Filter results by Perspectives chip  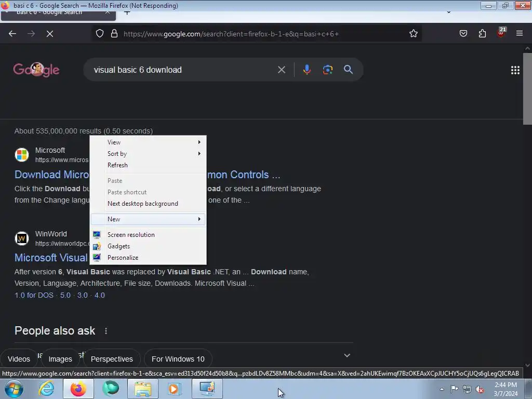pos(112,359)
